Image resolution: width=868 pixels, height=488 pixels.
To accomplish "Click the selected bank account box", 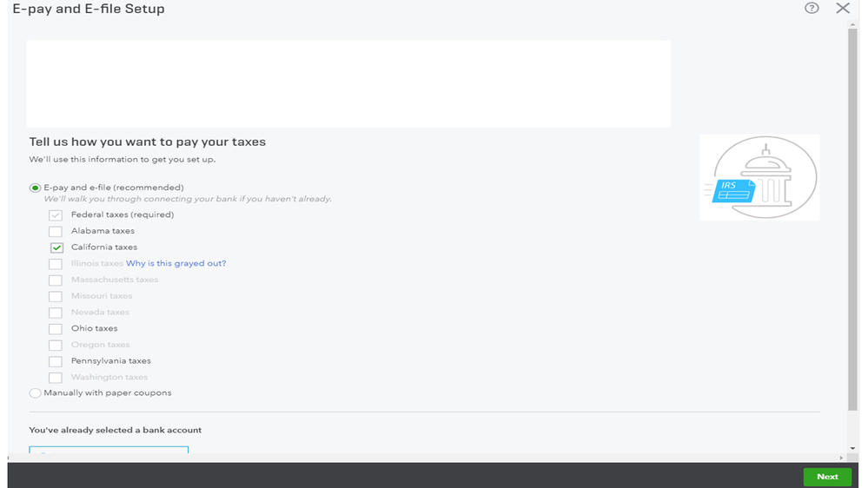I will tap(109, 451).
